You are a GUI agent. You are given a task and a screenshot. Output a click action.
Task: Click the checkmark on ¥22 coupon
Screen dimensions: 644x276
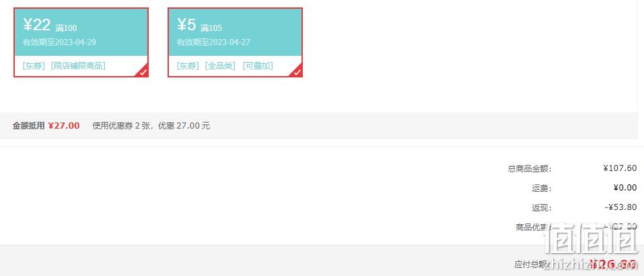(142, 71)
